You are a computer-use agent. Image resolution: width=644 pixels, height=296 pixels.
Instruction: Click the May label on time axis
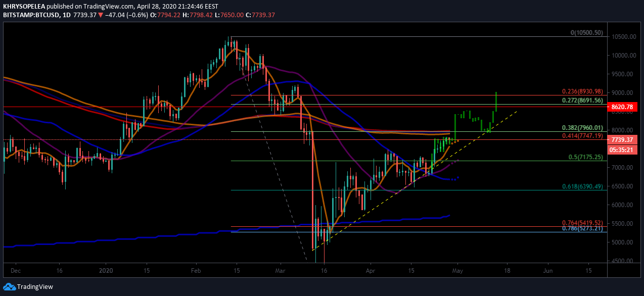457,271
